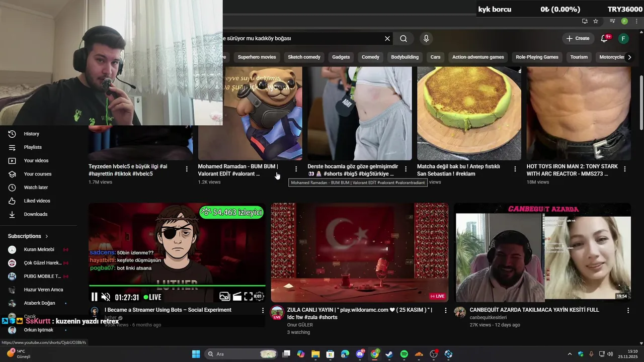The height and width of the screenshot is (362, 644).
Task: Enter fullscreen on the Luther preview
Action: click(x=248, y=297)
